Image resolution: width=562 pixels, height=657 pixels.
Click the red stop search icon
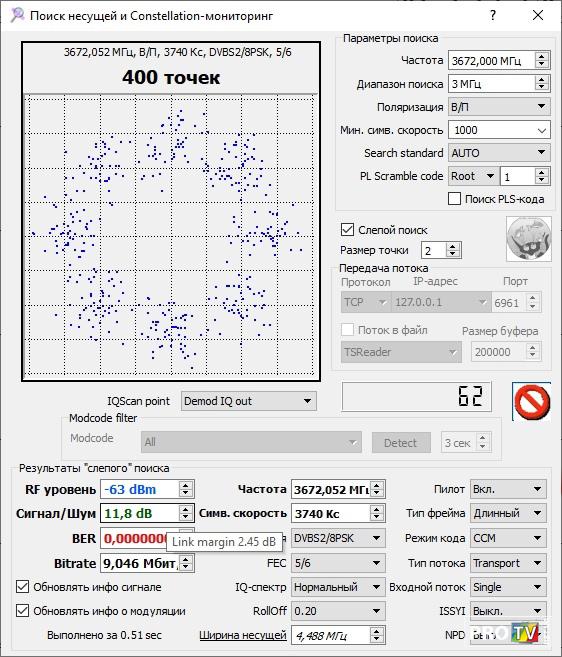click(531, 401)
